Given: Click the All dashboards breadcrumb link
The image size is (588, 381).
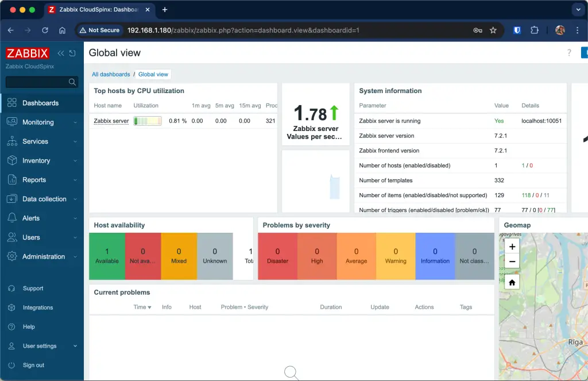Looking at the screenshot, I should pos(111,74).
